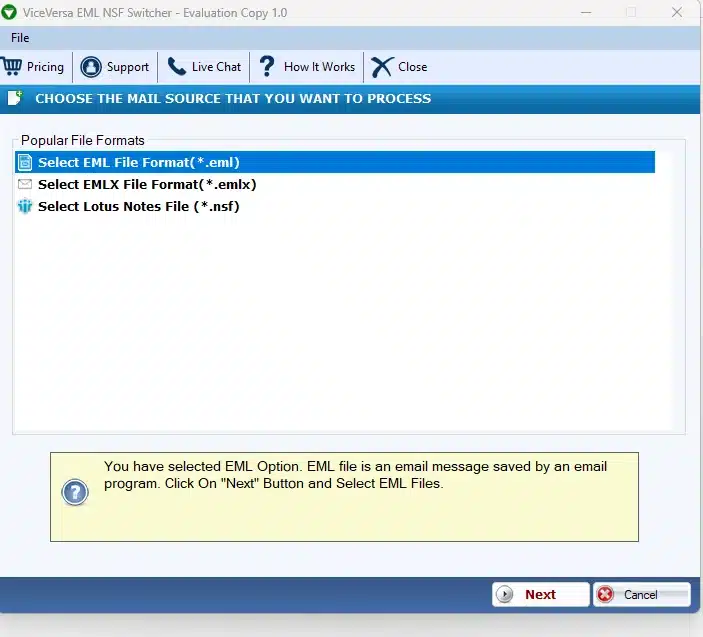Image resolution: width=703 pixels, height=637 pixels.
Task: Click the ViceVersa app logo in title bar
Action: tap(10, 12)
